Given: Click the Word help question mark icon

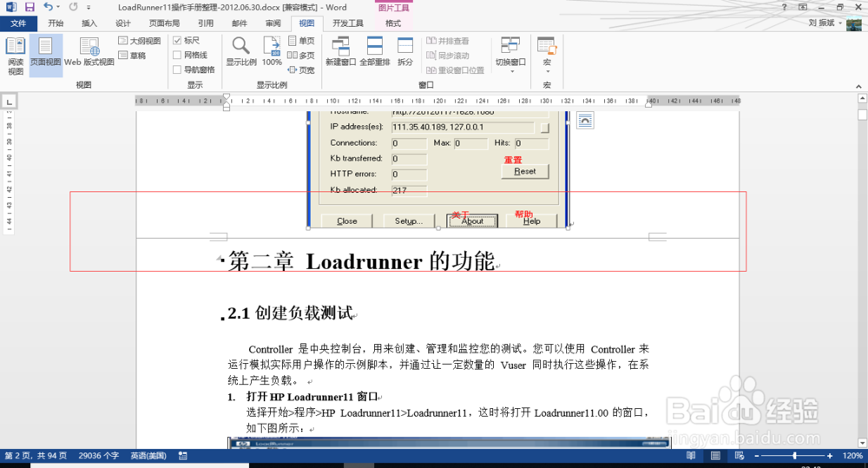Looking at the screenshot, I should [x=784, y=7].
